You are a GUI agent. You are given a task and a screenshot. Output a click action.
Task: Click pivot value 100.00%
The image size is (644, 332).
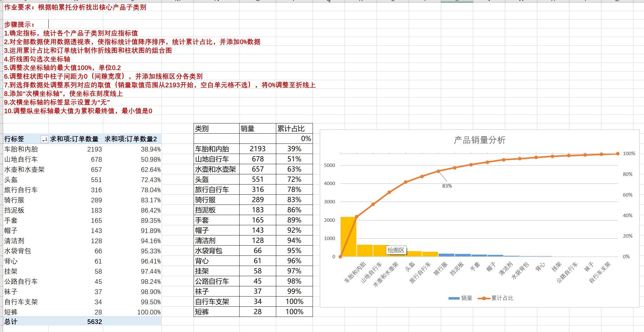coord(149,312)
